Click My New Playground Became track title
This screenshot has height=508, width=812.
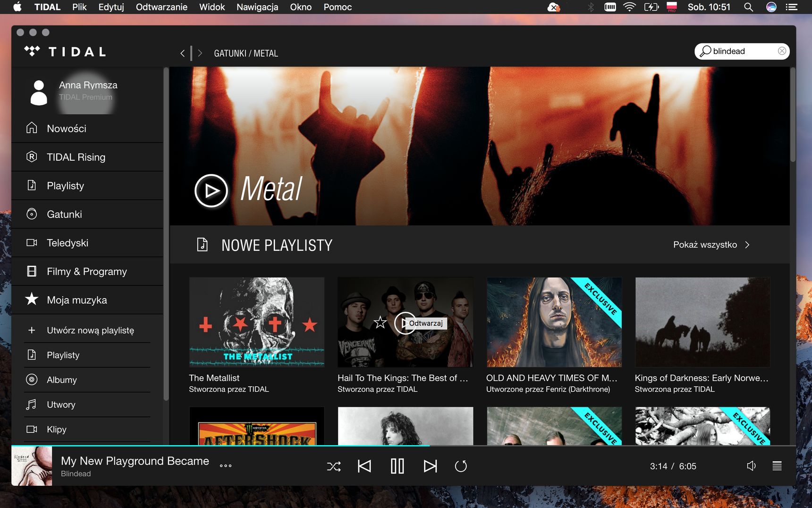click(135, 461)
